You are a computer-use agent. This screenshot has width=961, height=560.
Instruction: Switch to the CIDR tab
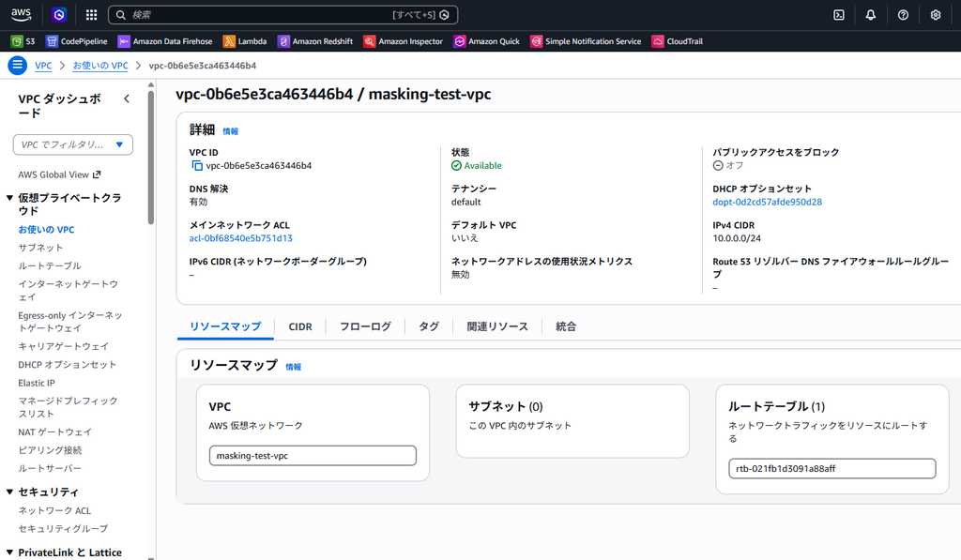300,326
